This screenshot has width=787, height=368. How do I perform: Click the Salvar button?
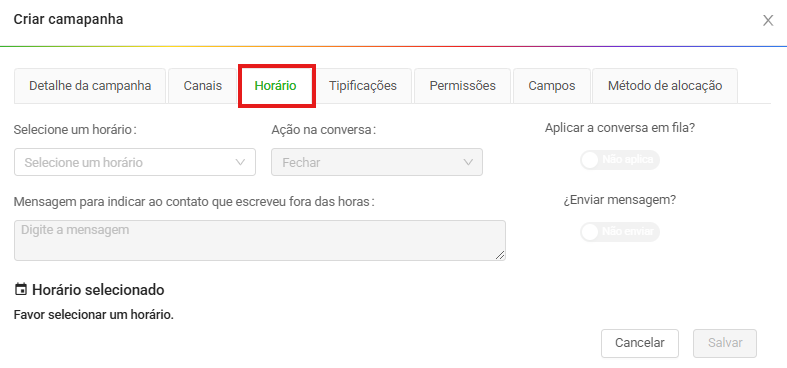(725, 343)
